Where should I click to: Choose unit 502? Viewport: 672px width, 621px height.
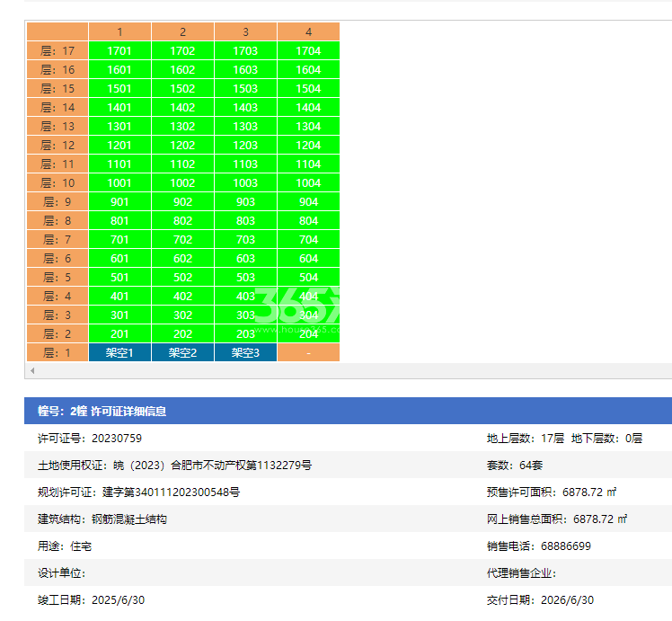click(x=182, y=277)
